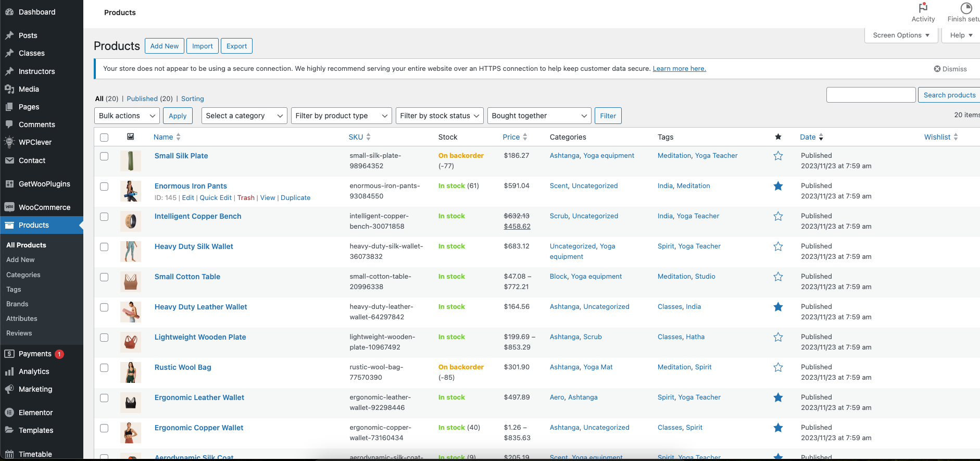Switch to the Sorting view tab
The width and height of the screenshot is (980, 461).
192,98
